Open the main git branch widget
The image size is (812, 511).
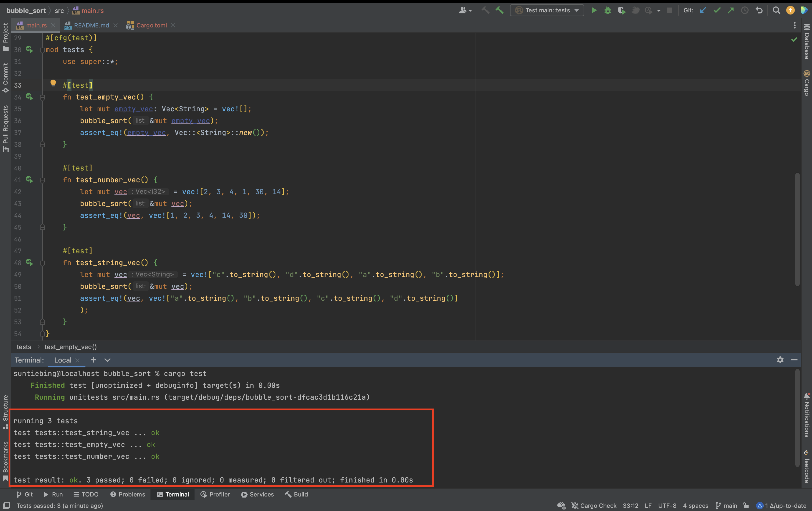(726, 505)
